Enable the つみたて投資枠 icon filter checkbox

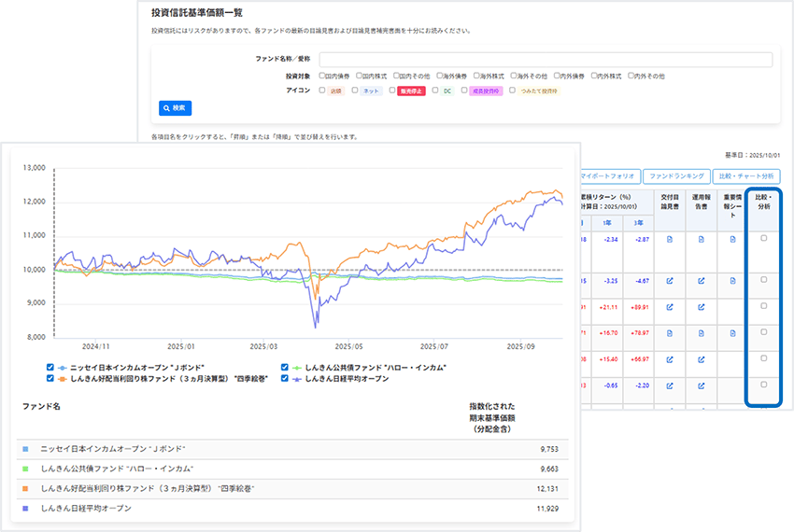point(513,91)
